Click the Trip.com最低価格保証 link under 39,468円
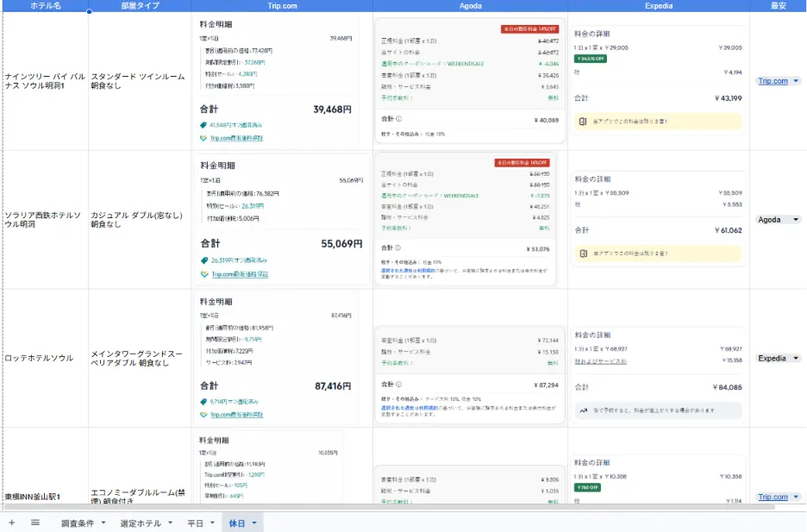807x532 pixels. point(236,138)
